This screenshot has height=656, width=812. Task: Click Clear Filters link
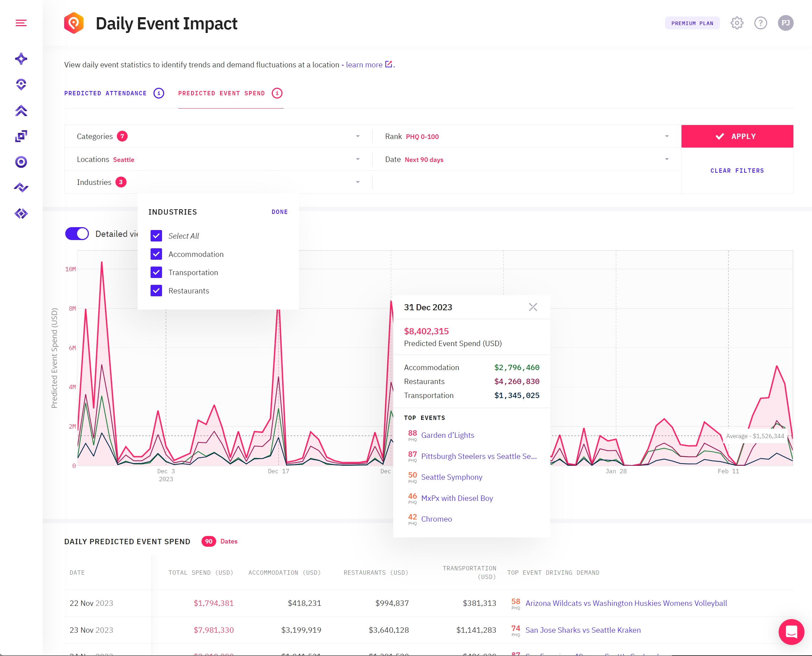[x=737, y=171]
